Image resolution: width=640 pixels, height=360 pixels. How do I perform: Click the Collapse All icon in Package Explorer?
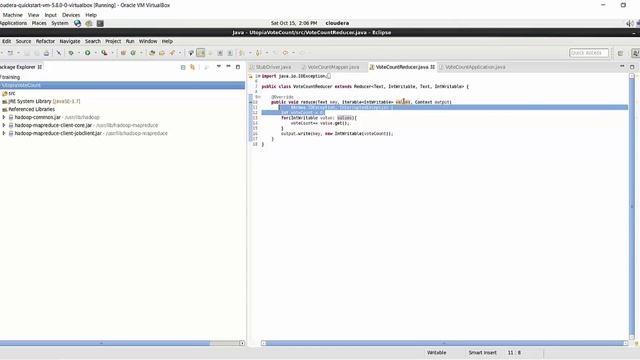point(183,67)
